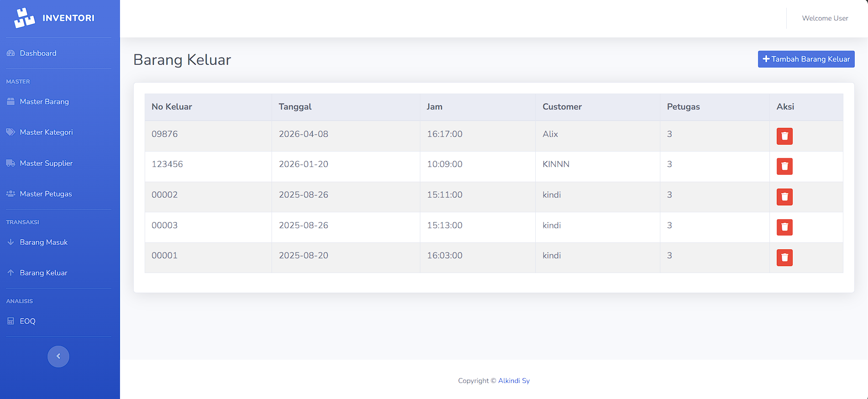The image size is (868, 399).
Task: Collapse the sidebar with chevron button
Action: [58, 357]
